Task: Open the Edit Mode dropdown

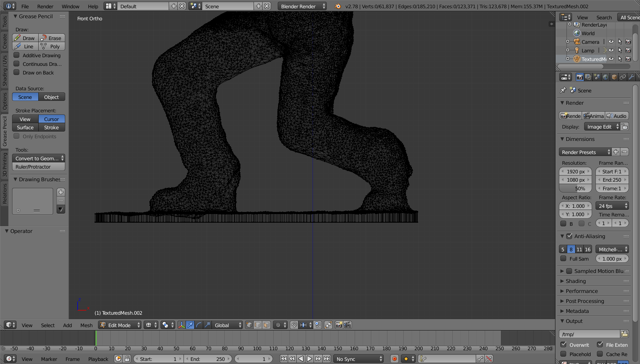Action: pos(120,325)
